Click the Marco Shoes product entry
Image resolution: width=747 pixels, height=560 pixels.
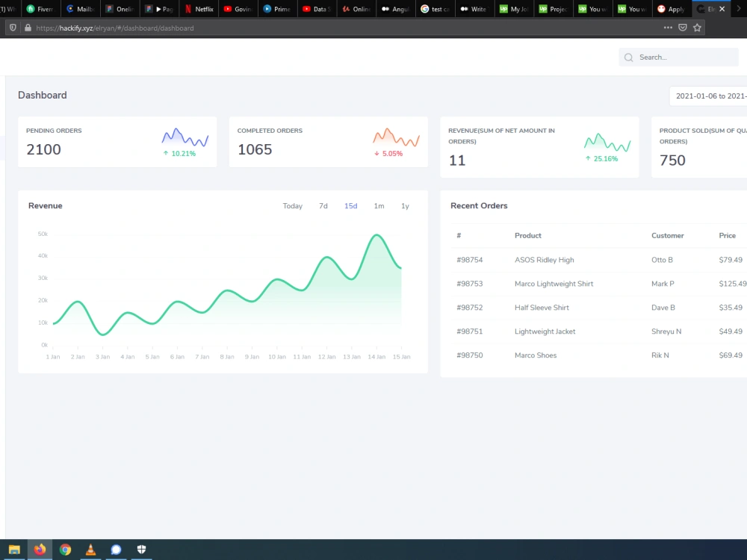[x=534, y=355]
